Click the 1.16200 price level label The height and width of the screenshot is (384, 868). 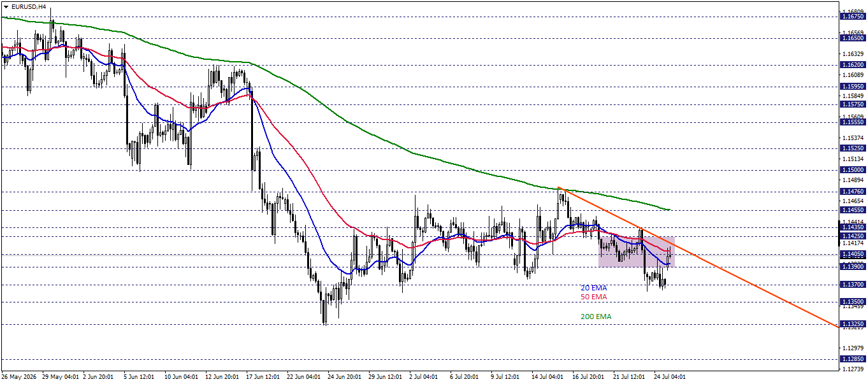[853, 65]
